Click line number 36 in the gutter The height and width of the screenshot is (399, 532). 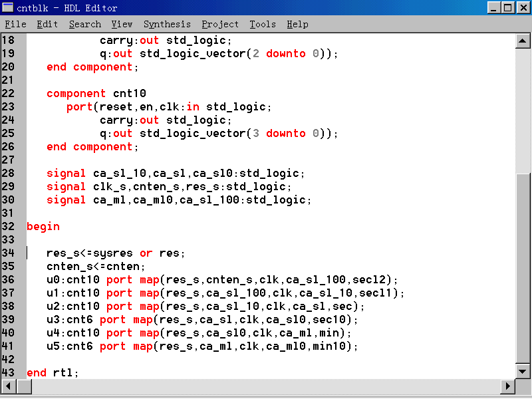point(8,280)
